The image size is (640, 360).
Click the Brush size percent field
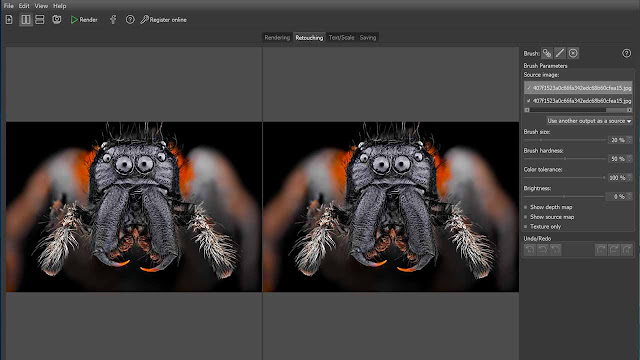617,140
